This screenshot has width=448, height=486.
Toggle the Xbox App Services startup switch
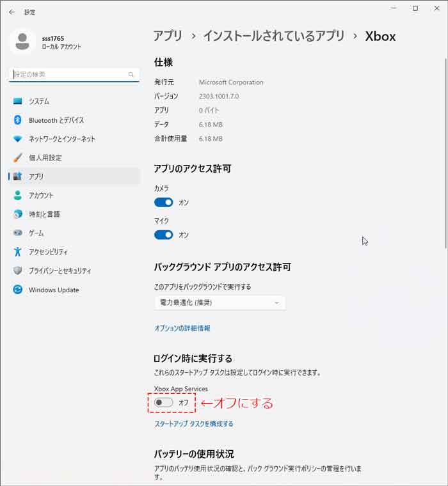pos(163,403)
